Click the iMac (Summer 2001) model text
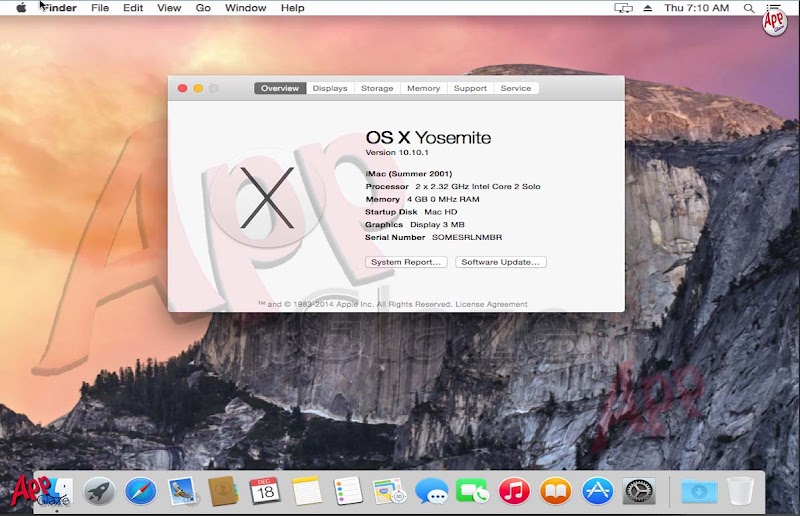 pos(409,174)
